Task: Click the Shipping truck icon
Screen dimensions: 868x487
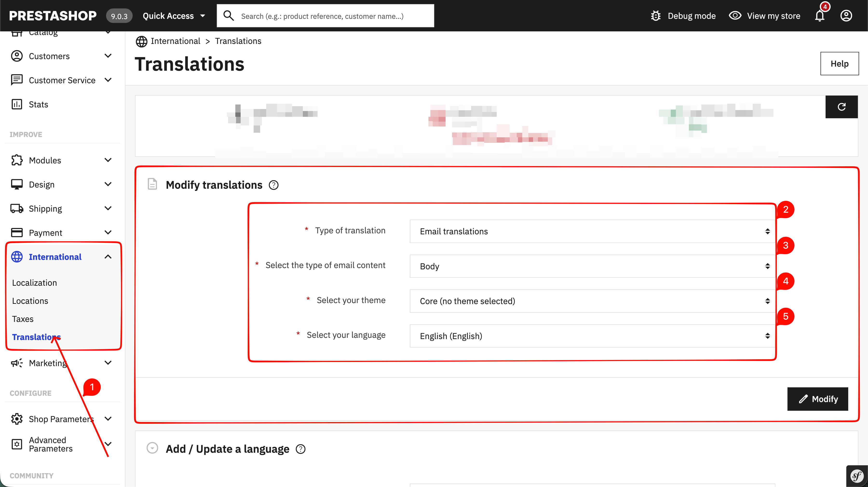Action: click(17, 209)
